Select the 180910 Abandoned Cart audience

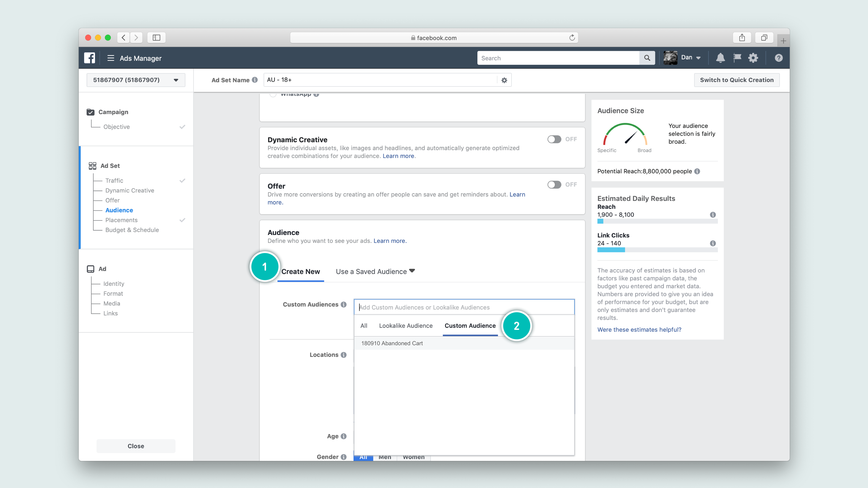pyautogui.click(x=392, y=343)
